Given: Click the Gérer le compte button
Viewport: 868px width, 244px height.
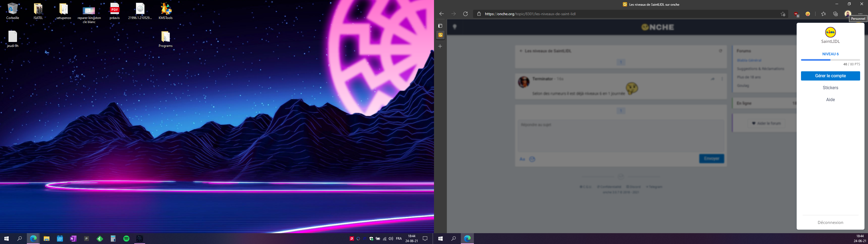Looking at the screenshot, I should pos(830,76).
